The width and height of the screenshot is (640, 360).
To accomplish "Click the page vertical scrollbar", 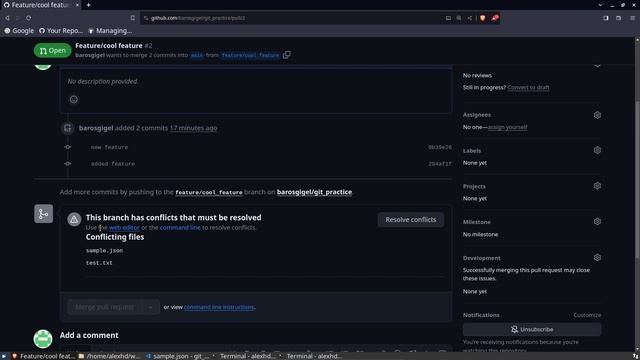I will 637,180.
